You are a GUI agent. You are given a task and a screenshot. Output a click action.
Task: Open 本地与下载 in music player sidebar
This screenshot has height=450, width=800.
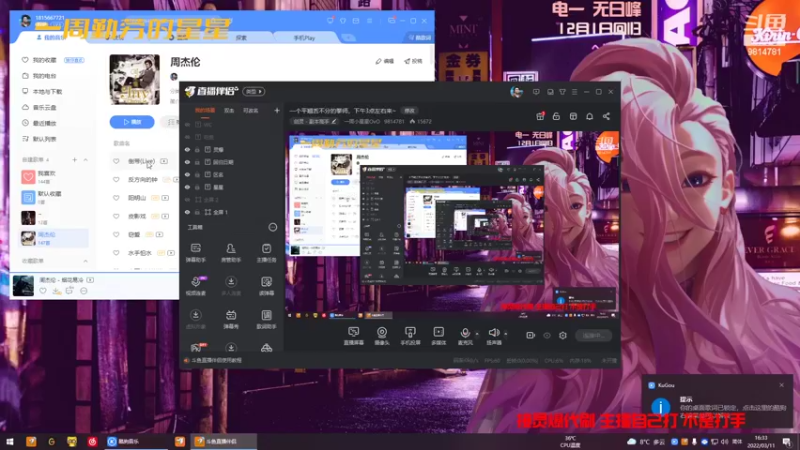point(47,92)
